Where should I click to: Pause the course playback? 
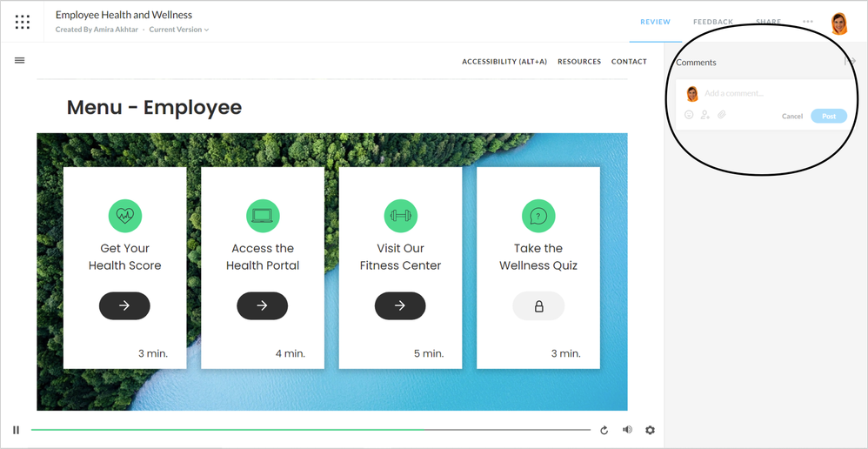pyautogui.click(x=16, y=430)
